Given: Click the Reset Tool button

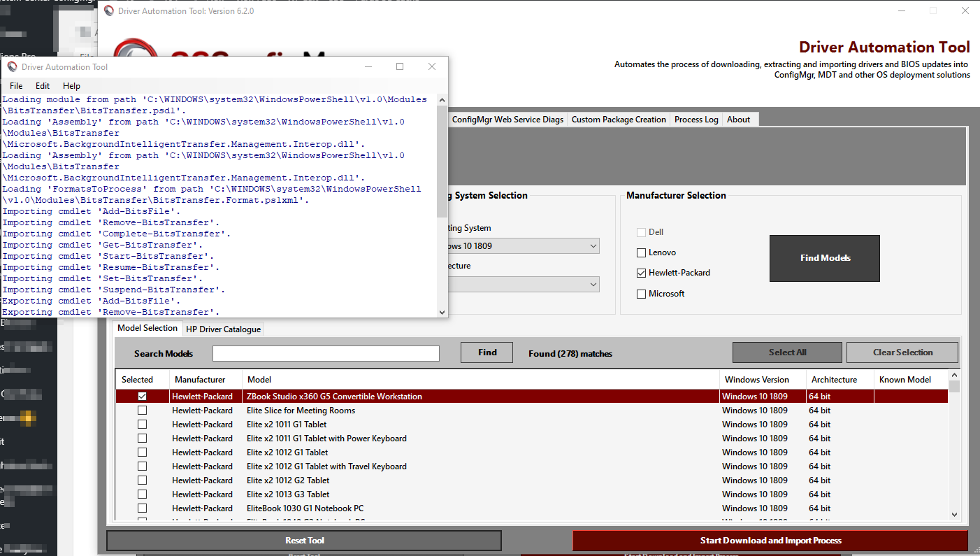Looking at the screenshot, I should coord(303,540).
